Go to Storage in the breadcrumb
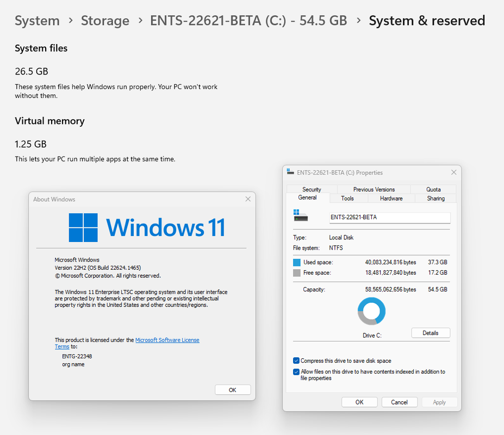504x435 pixels. point(105,21)
